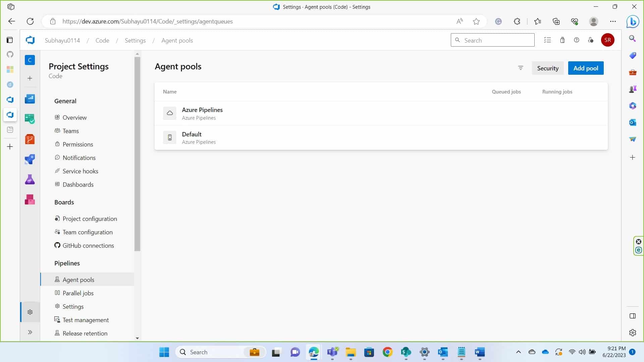Open Azure Repos icon in left navigation
This screenshot has width=644, height=362.
click(x=30, y=139)
